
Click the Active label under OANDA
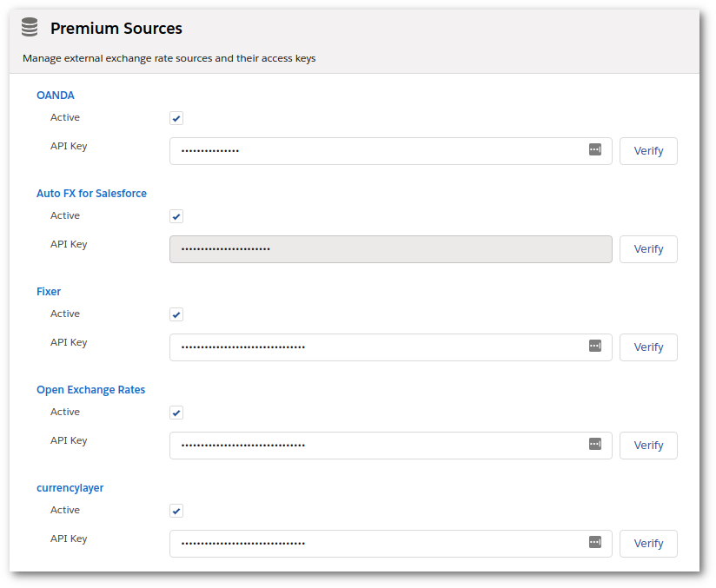pos(65,117)
